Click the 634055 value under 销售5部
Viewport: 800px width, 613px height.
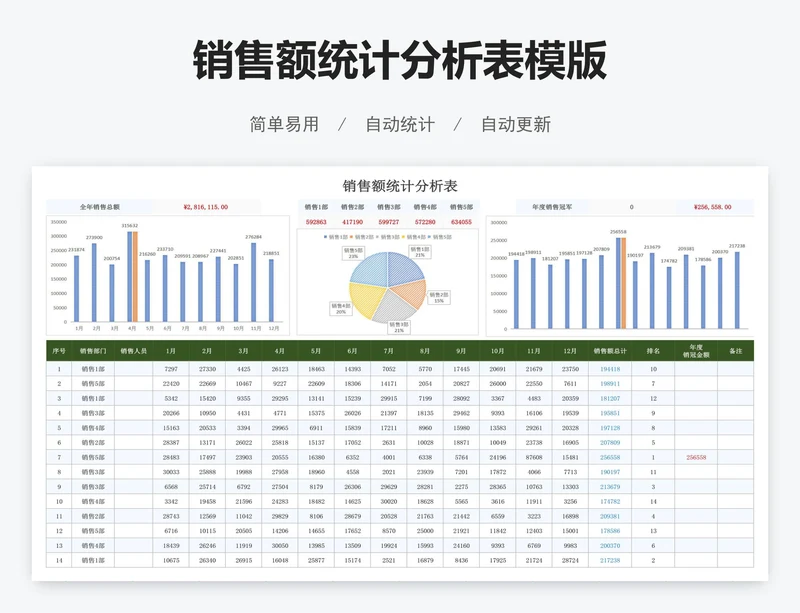coord(461,222)
